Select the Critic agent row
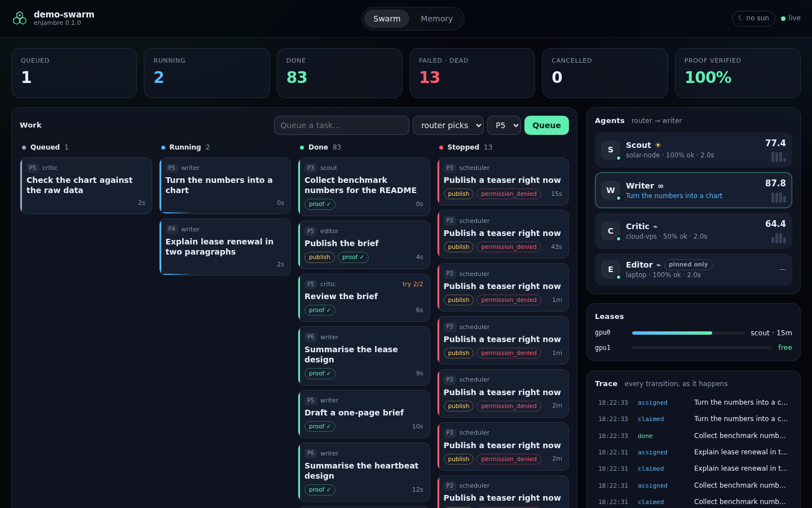The image size is (812, 508). [x=694, y=231]
